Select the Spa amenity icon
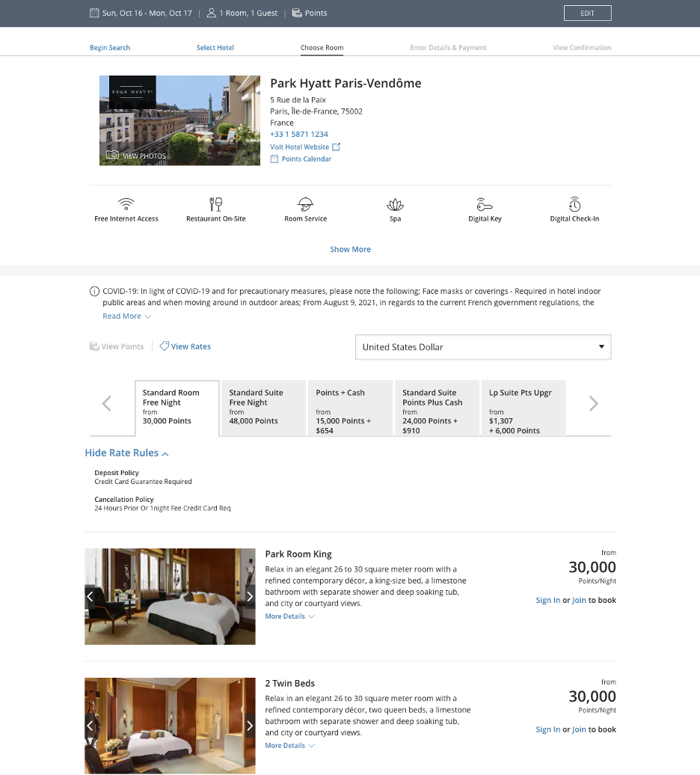700x775 pixels. tap(395, 203)
